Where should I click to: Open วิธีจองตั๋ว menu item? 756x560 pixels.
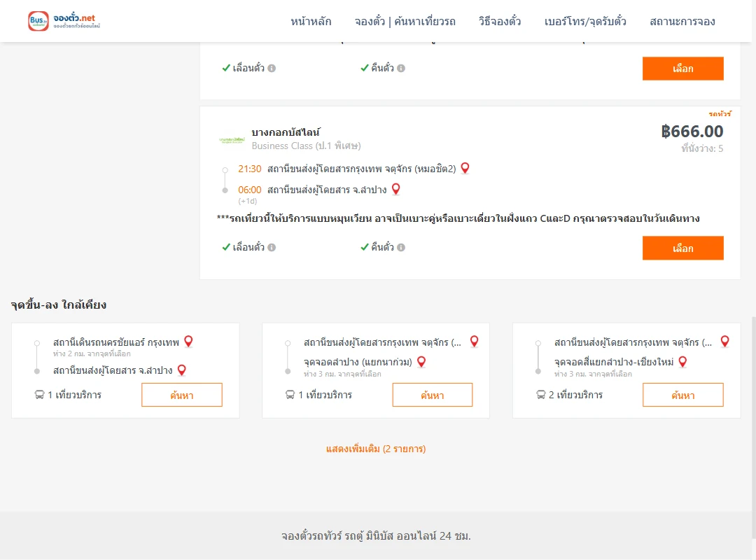pos(500,22)
